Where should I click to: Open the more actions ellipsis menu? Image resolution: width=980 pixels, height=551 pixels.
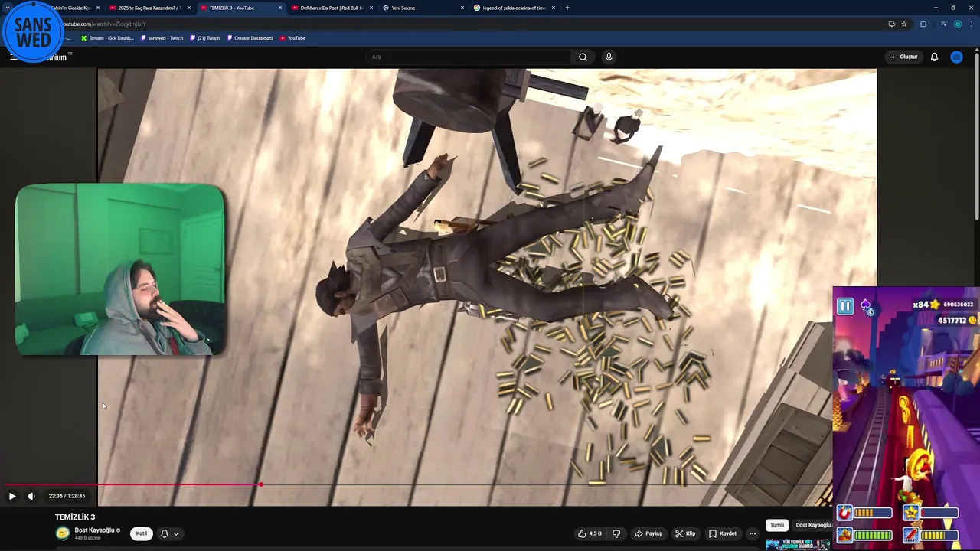coord(753,533)
